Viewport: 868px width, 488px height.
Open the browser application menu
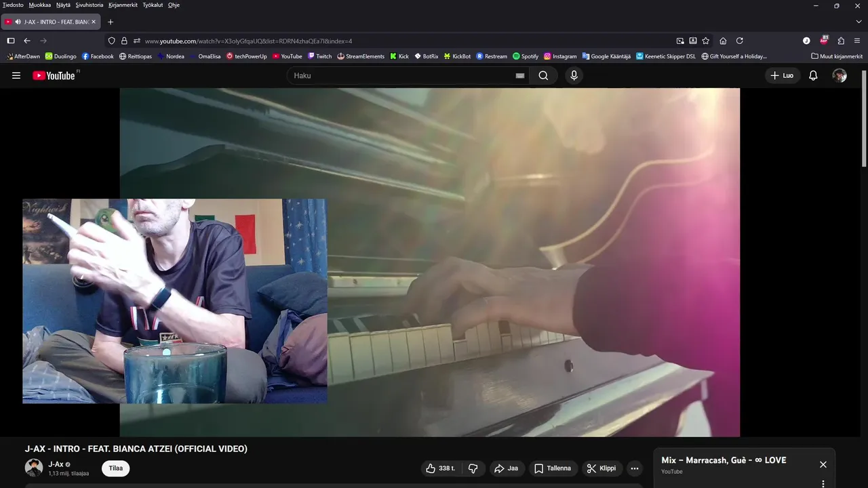(857, 41)
